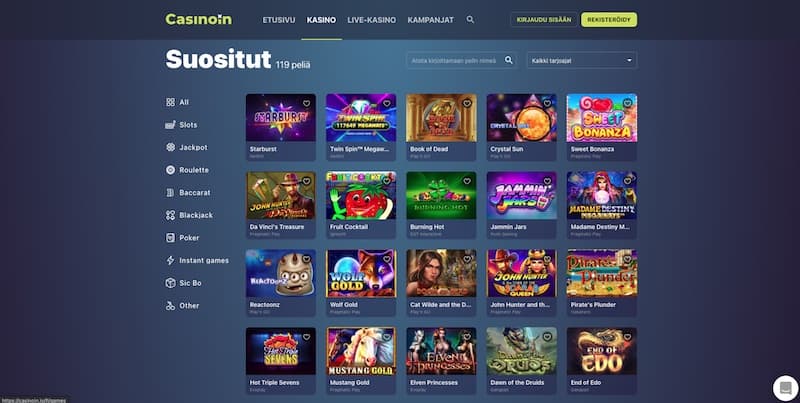Click the Rekisteröidy button
This screenshot has width=800, height=403.
tap(609, 20)
